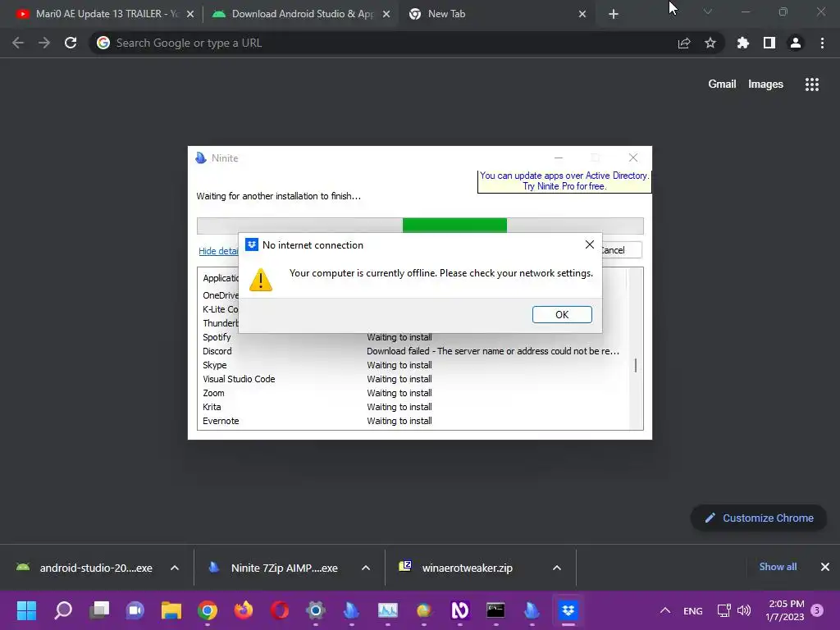Viewport: 840px width, 630px height.
Task: Close the Download Android Studio tab
Action: coord(386,14)
